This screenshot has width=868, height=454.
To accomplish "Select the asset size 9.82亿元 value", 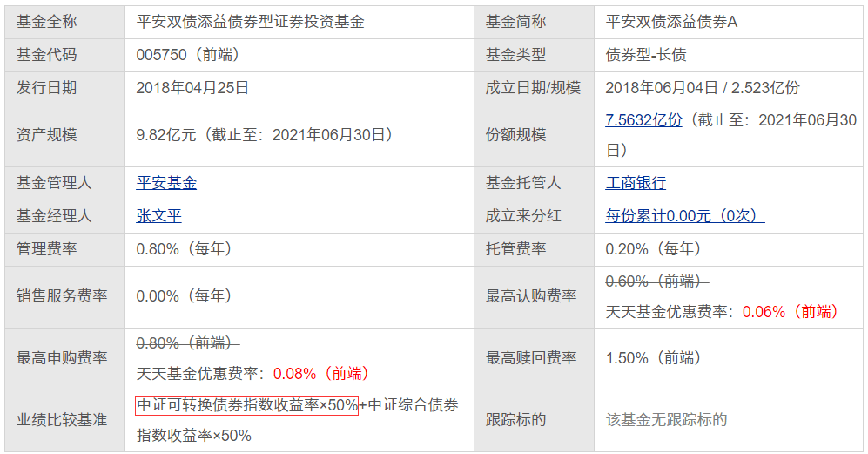I will pyautogui.click(x=166, y=135).
